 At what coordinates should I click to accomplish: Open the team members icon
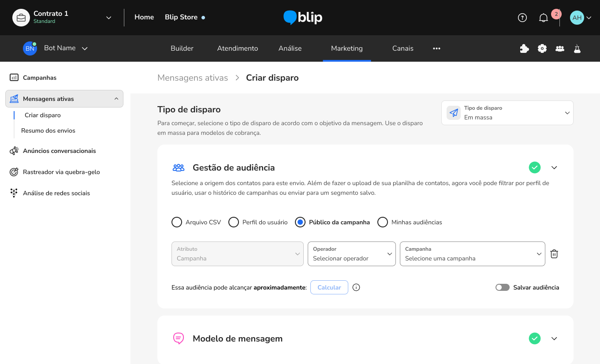[560, 48]
